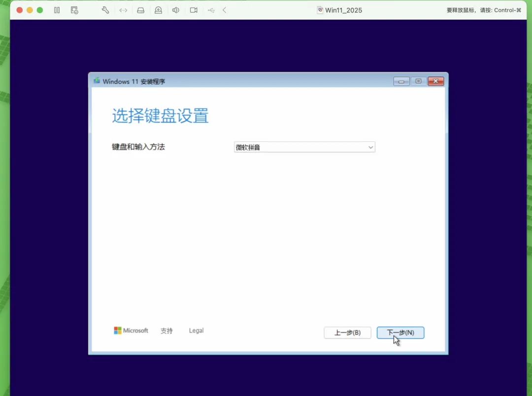Click the dropdown arrow of the input method box

pos(370,147)
